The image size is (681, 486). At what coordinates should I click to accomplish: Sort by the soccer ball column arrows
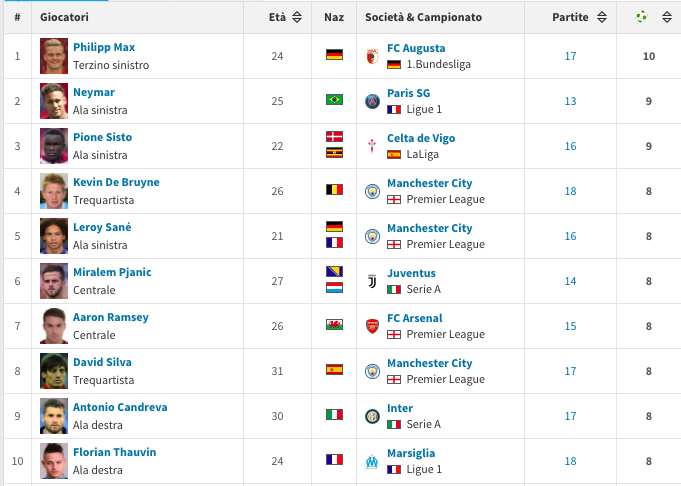tap(667, 17)
